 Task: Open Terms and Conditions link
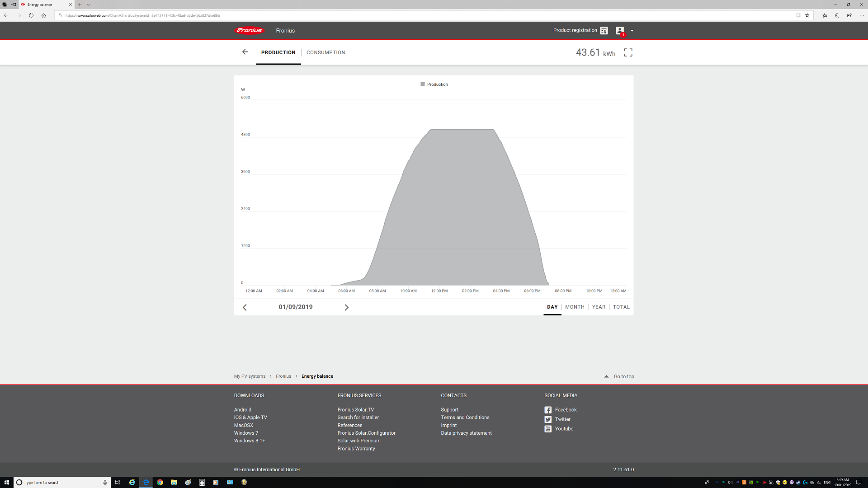(x=465, y=418)
